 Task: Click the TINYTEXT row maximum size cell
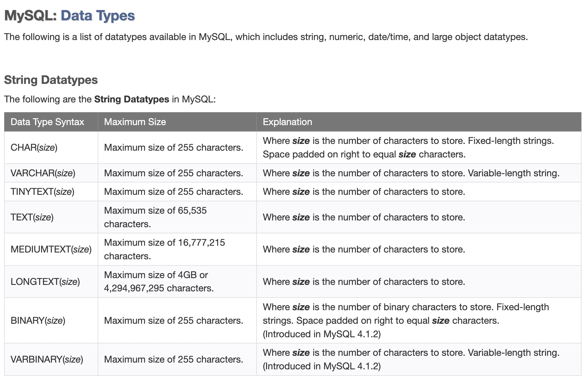point(177,192)
